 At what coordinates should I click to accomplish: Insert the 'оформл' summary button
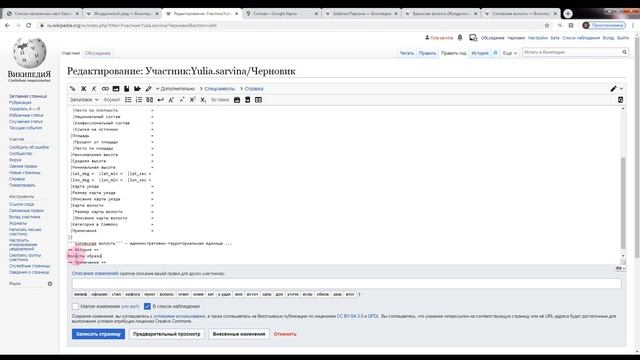tap(99, 294)
